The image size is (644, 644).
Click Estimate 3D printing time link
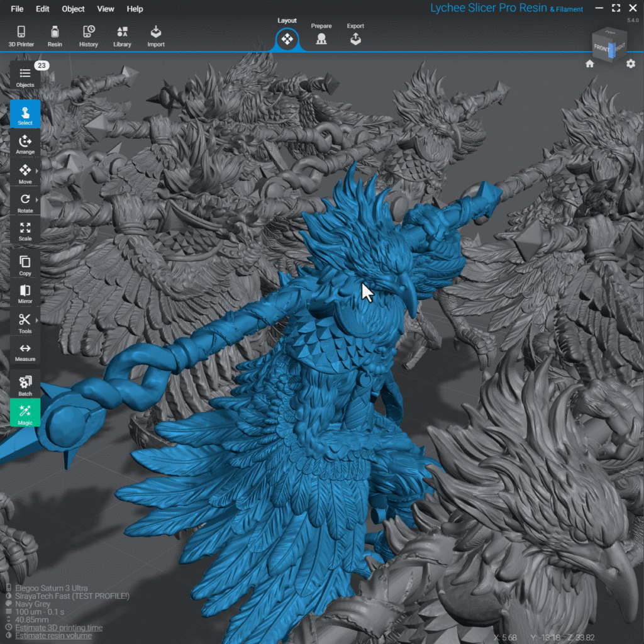[58, 628]
